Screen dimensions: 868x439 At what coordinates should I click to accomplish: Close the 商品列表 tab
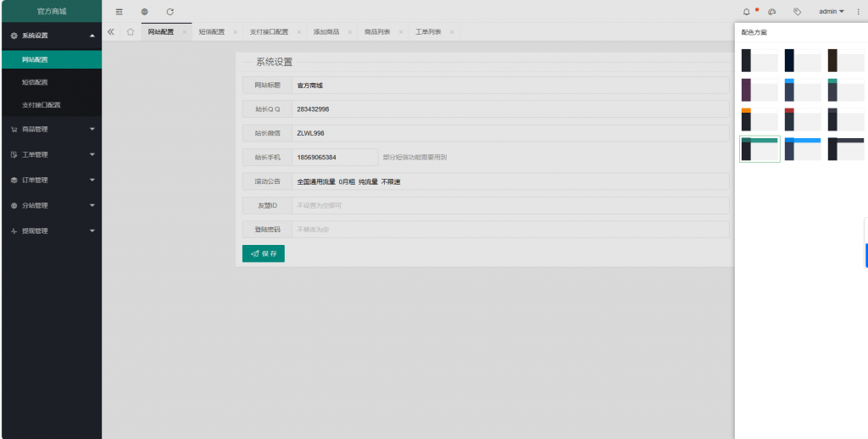pos(401,32)
